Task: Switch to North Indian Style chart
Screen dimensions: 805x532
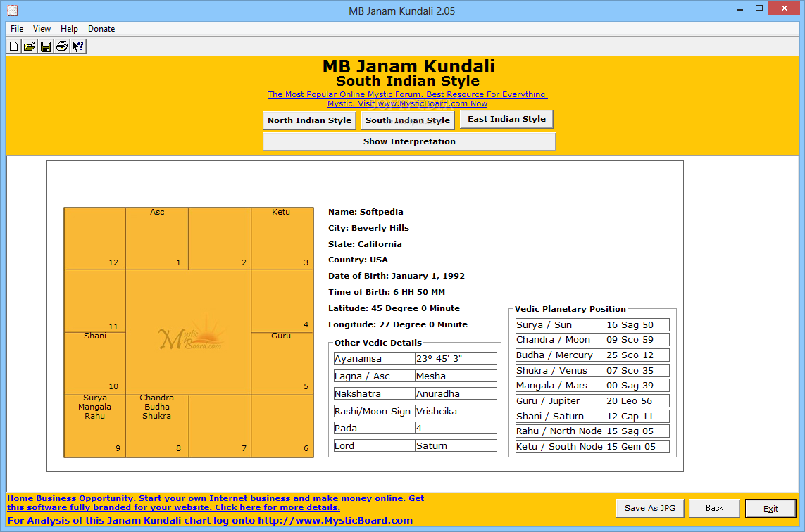Action: pyautogui.click(x=309, y=120)
